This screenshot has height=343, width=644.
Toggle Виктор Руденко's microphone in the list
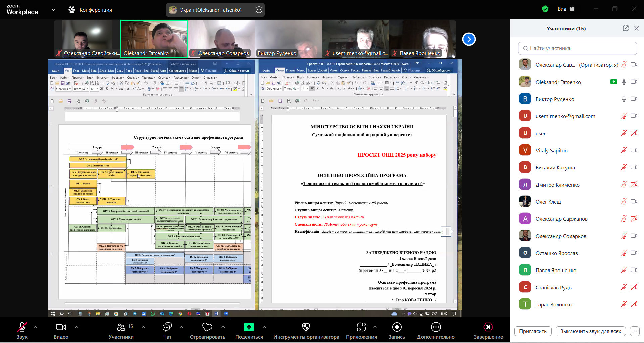tap(624, 99)
